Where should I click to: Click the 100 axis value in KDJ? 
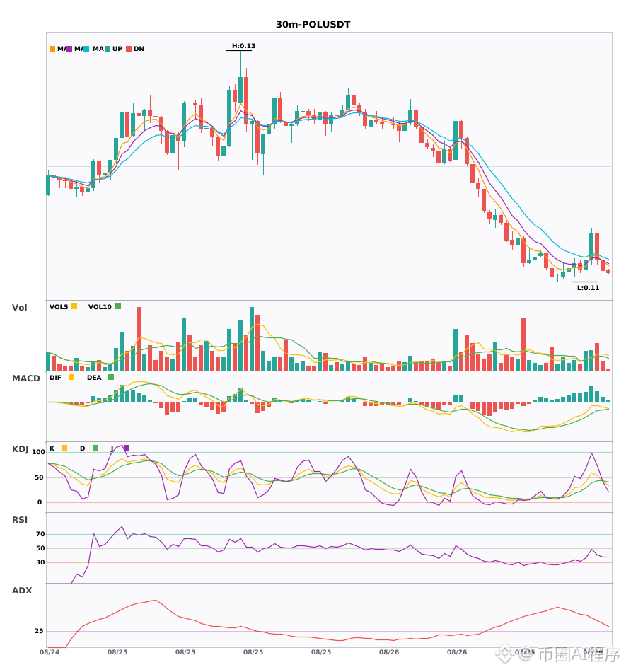(x=38, y=452)
